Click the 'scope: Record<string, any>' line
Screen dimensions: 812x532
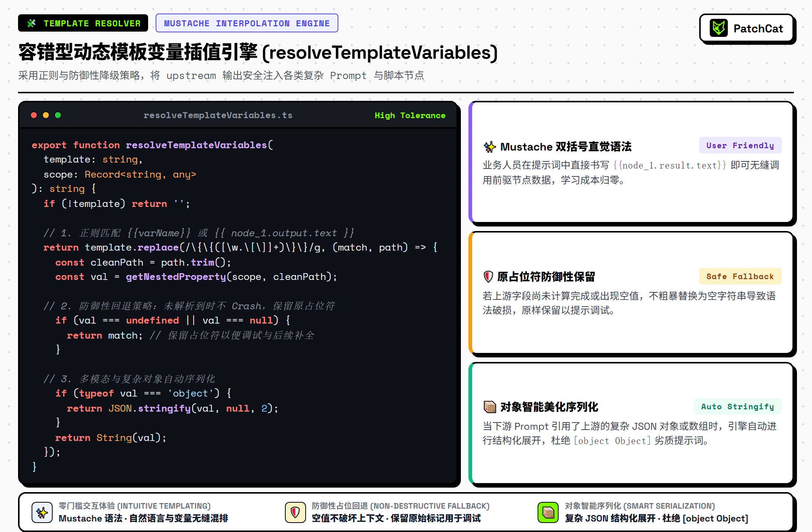(120, 175)
